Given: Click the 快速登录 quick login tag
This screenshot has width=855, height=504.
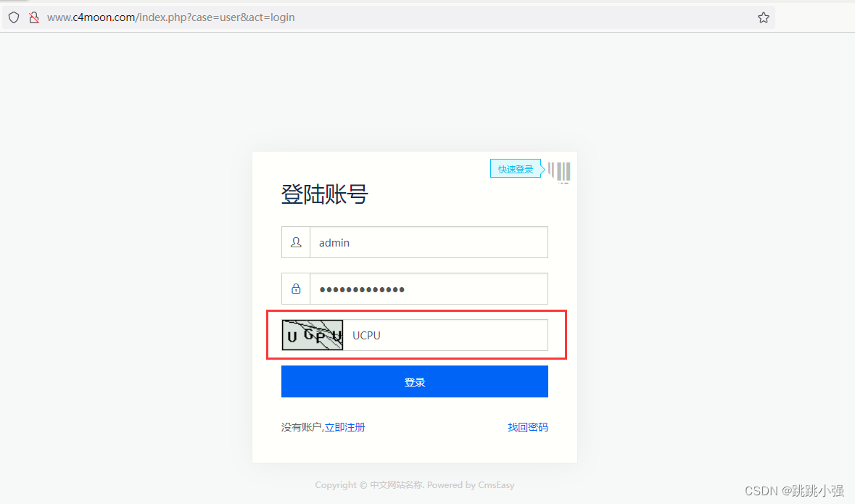Looking at the screenshot, I should (516, 169).
